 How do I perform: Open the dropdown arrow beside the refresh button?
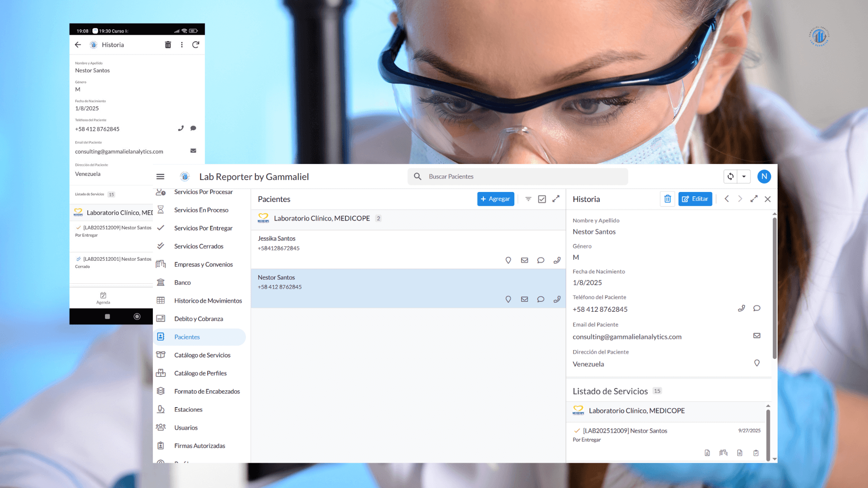pos(744,176)
